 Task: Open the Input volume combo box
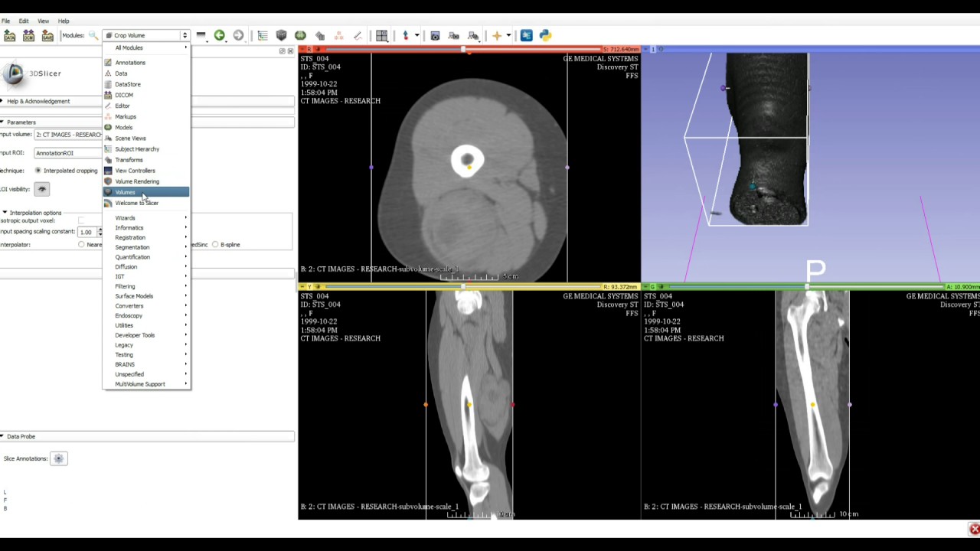point(69,135)
